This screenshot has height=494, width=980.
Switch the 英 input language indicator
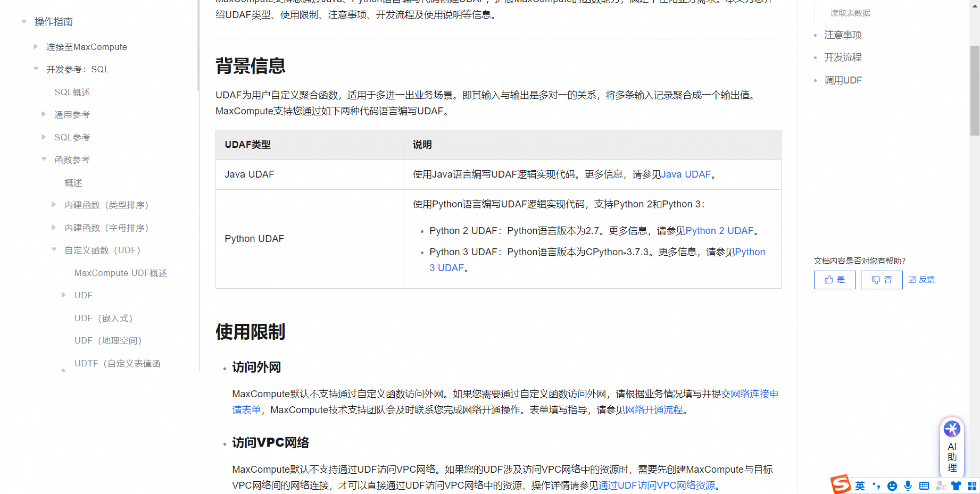[860, 485]
